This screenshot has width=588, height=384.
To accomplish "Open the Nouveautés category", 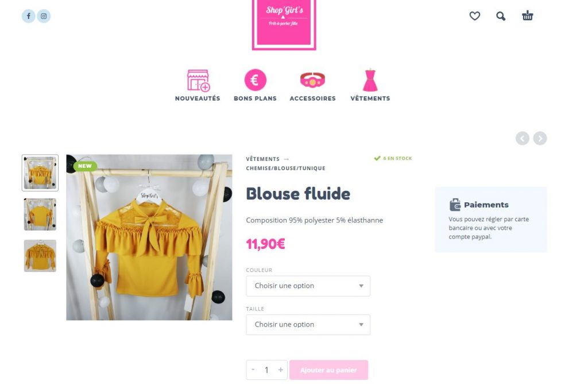I will [x=198, y=85].
